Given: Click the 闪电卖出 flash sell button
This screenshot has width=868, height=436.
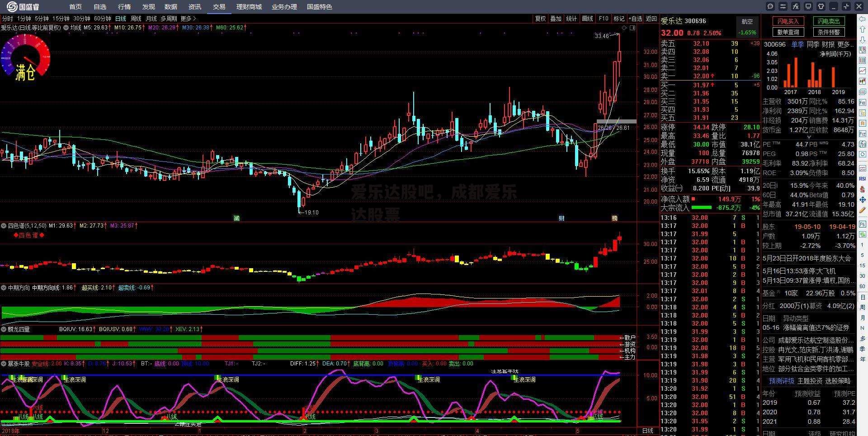Looking at the screenshot, I should click(829, 21).
